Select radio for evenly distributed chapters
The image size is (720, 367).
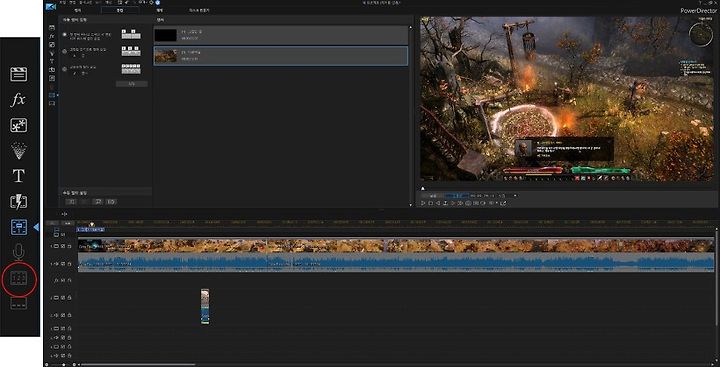(64, 68)
